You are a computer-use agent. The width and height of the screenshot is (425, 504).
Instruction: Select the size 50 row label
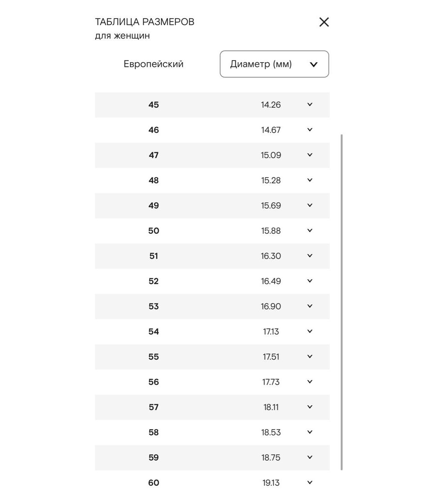tap(153, 231)
